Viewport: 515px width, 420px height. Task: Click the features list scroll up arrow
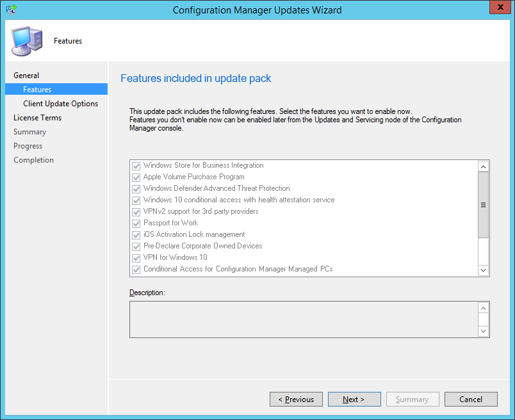pyautogui.click(x=483, y=166)
